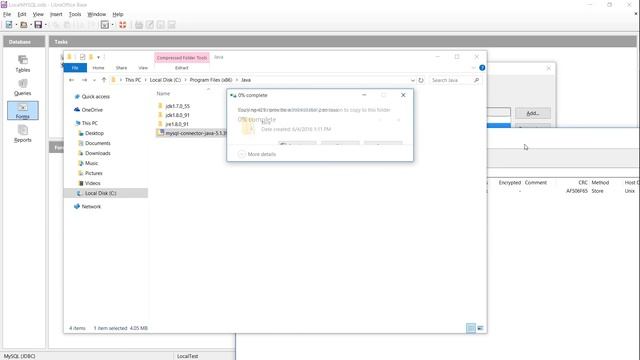Viewport: 640px width, 360px height.
Task: Open the Window menu in LibreOffice Base
Action: pyautogui.click(x=97, y=14)
